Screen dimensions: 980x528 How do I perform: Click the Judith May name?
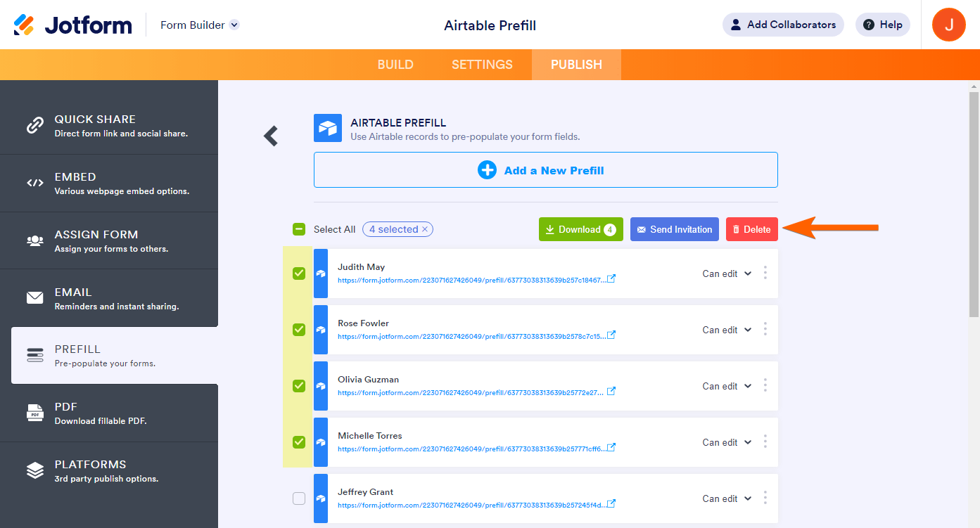[361, 267]
